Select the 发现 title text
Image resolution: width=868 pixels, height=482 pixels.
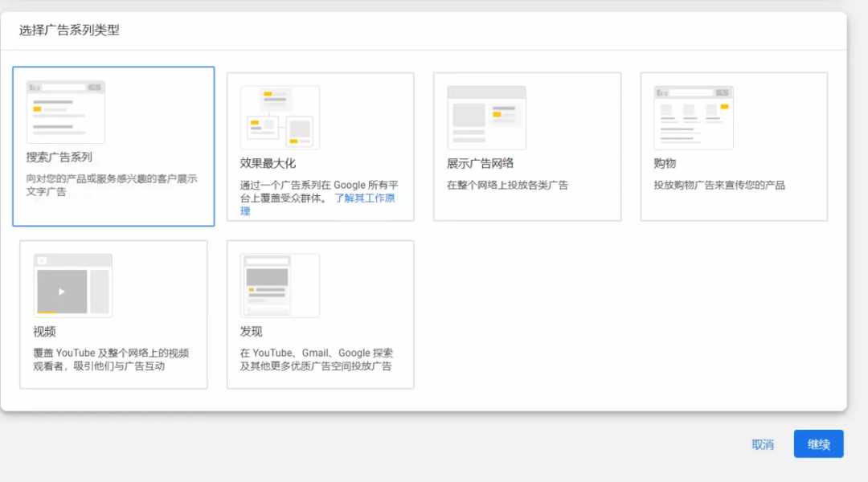pos(252,332)
